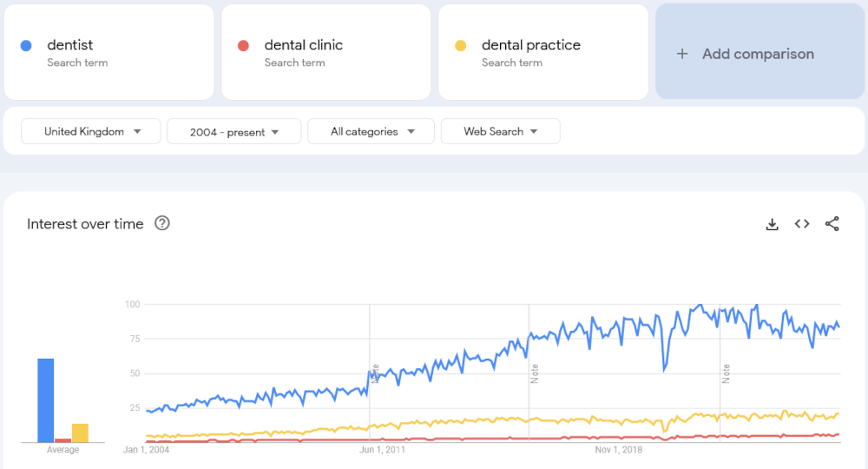Click the rightmost Note marker on the chart
This screenshot has width=868, height=469.
pyautogui.click(x=726, y=374)
